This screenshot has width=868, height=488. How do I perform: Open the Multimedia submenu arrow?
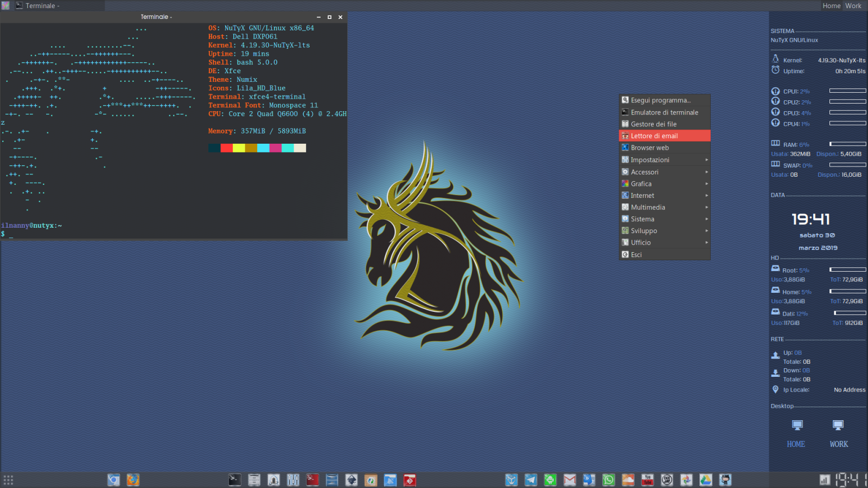click(x=706, y=207)
